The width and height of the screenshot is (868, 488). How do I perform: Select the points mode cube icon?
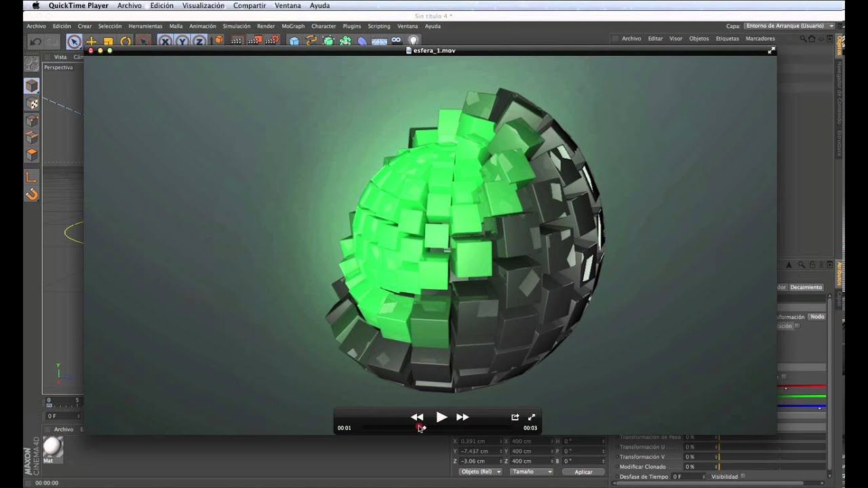coord(32,121)
